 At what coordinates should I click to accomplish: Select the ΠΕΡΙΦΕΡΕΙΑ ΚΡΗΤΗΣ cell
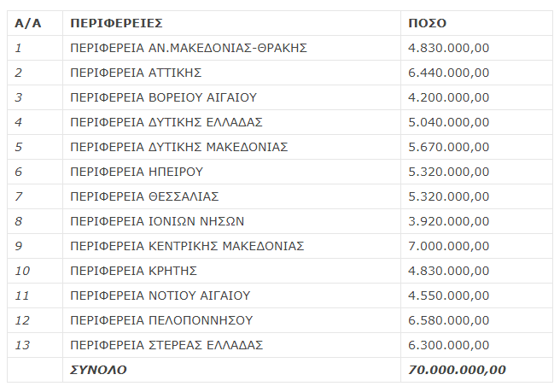point(232,271)
